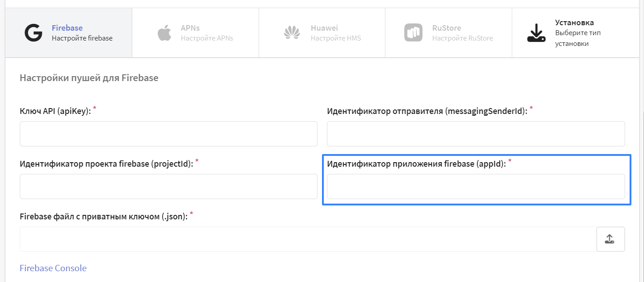Click 'Идентификатор отправителя (messagingSenderId):' label

click(x=427, y=111)
